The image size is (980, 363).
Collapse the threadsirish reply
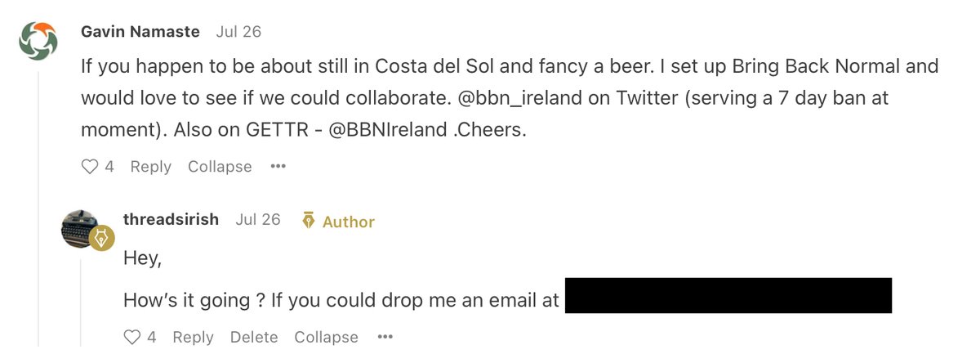click(x=326, y=337)
